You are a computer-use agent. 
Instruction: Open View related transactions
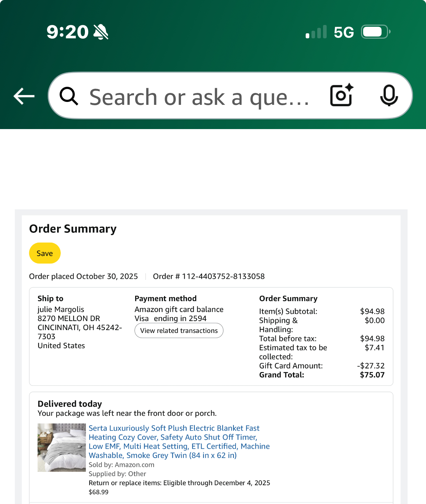[179, 330]
